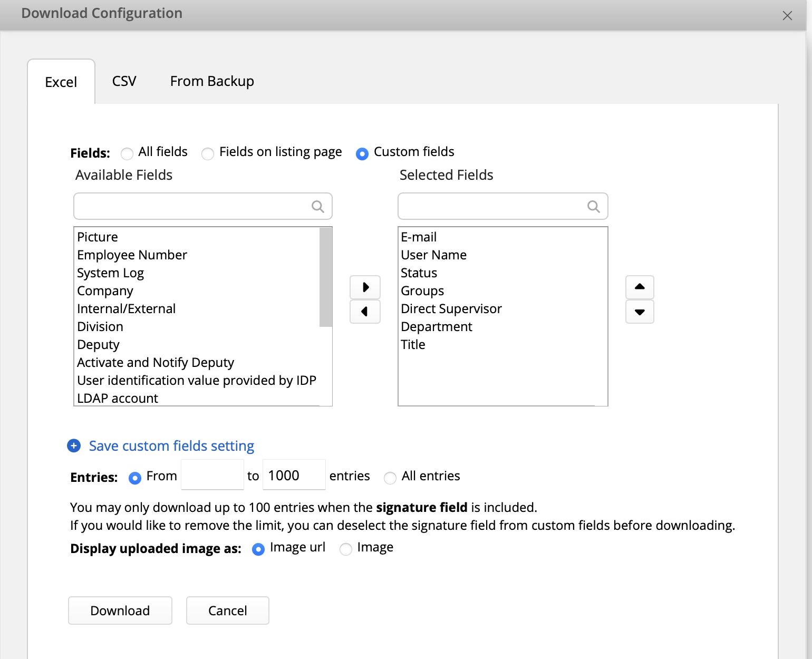Select Department in Selected Fields
This screenshot has width=812, height=659.
click(503, 326)
